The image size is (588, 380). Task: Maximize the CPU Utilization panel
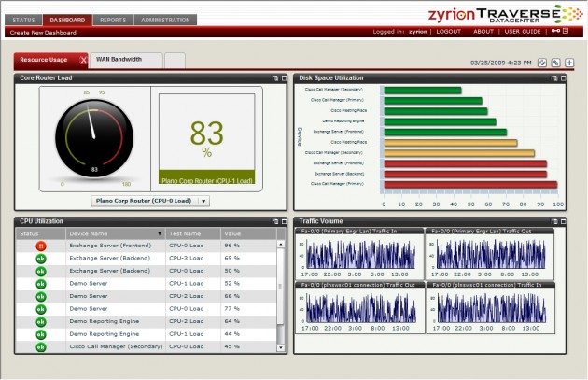click(285, 222)
